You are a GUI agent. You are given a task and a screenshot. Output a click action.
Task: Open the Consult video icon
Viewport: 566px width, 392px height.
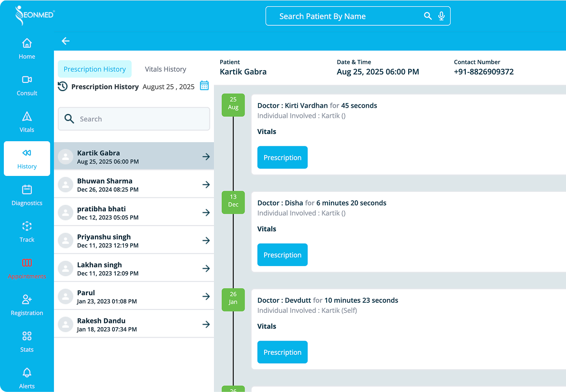pyautogui.click(x=27, y=80)
